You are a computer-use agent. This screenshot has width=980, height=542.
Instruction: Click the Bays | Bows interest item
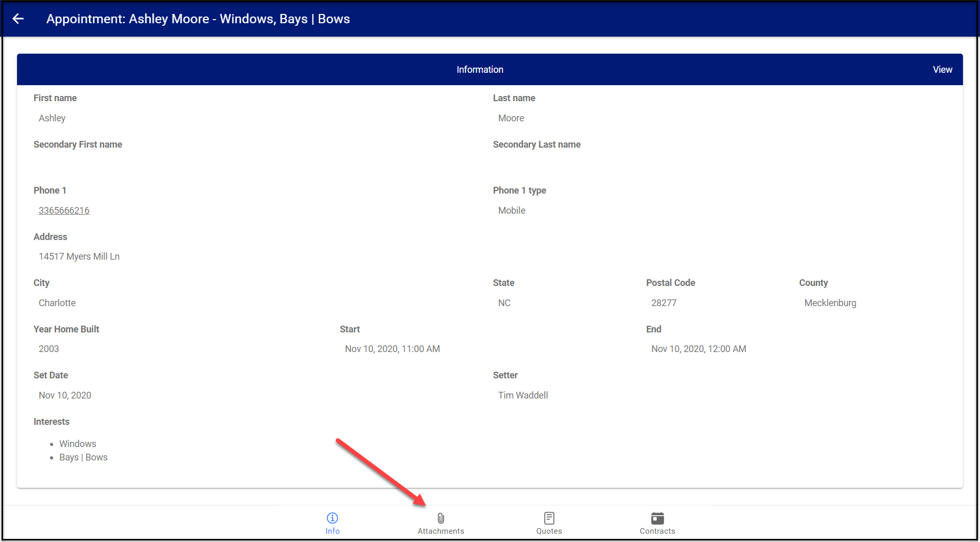(84, 457)
